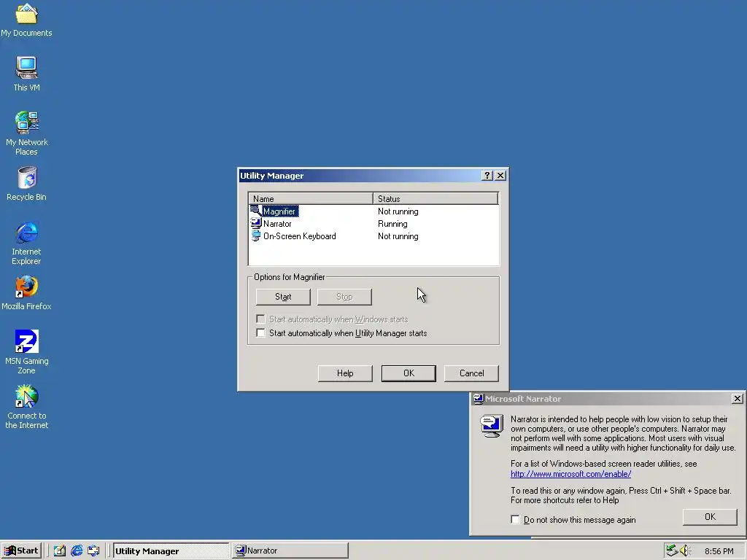747x560 pixels.
Task: Cancel the Utility Manager dialog
Action: tap(472, 373)
